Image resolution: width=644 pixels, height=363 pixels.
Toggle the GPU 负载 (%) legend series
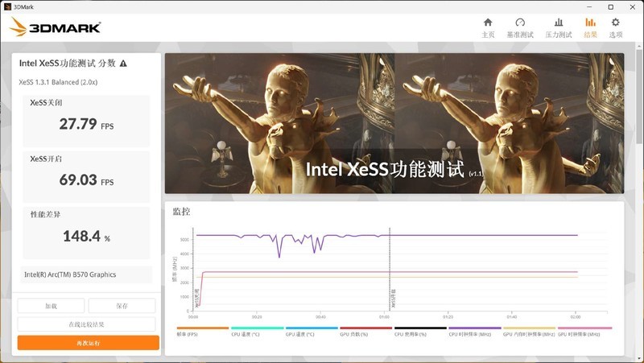tap(366, 332)
